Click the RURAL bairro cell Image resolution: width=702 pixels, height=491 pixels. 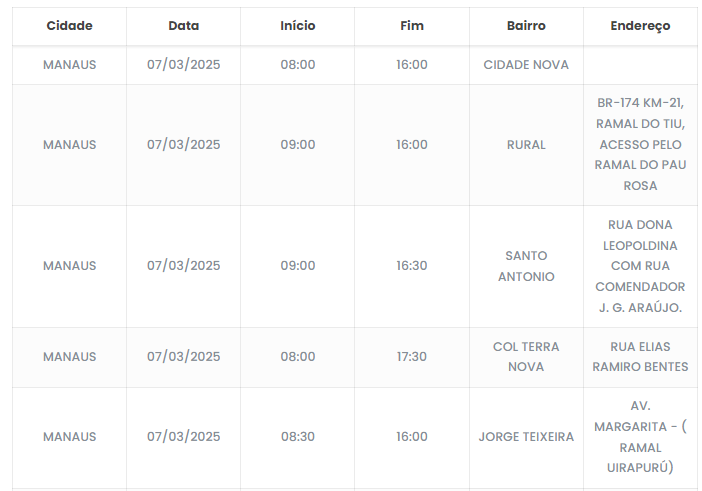click(x=526, y=145)
